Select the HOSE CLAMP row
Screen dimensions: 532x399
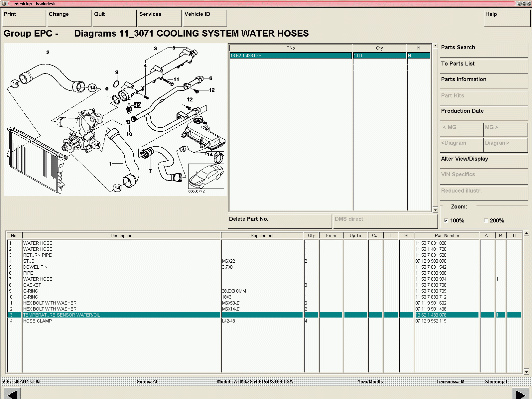[x=264, y=321]
